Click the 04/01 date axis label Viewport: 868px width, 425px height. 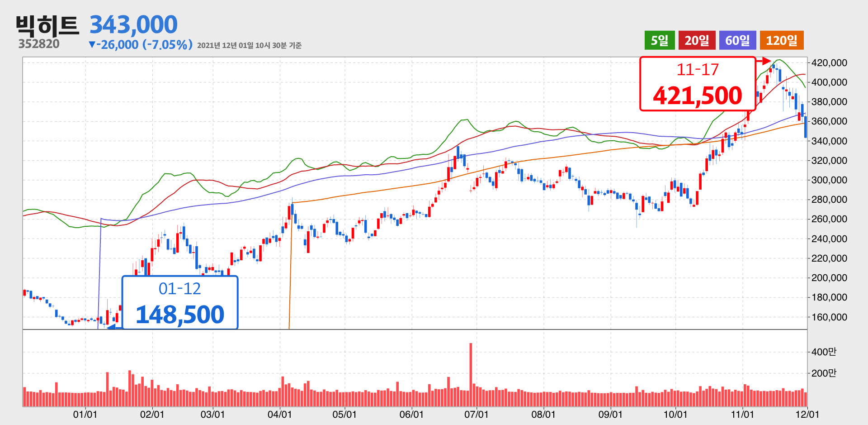click(x=279, y=414)
